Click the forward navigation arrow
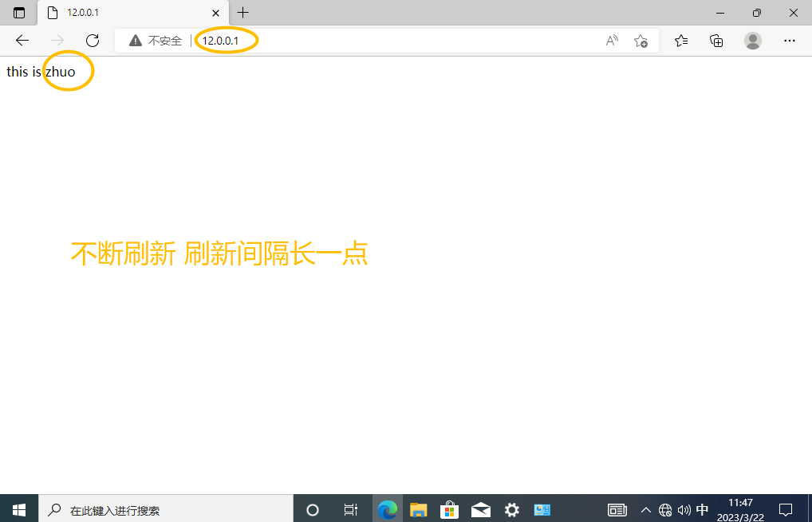This screenshot has height=522, width=812. (x=57, y=41)
